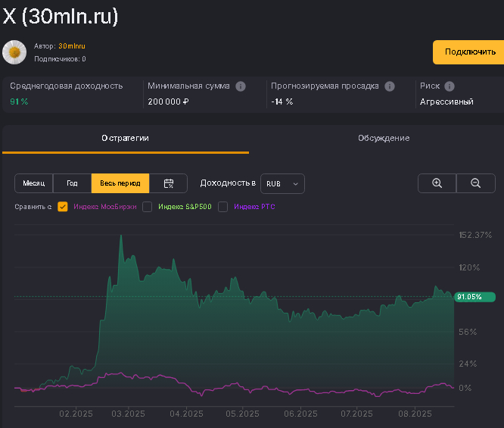Switch to the Обсуждение tab
Screen dimensions: 504x428
[384, 138]
